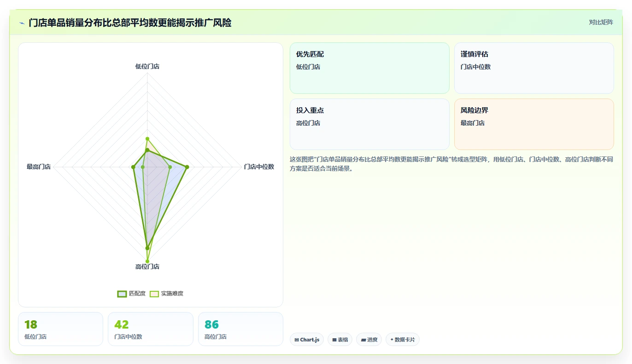Toggle the 实施难度 legend series
The height and width of the screenshot is (364, 632).
pos(167,294)
